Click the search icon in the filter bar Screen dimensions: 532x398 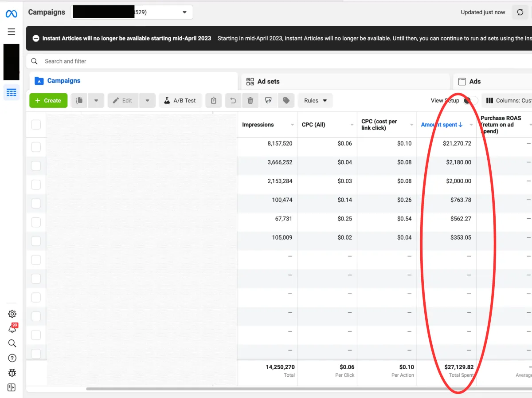[35, 61]
